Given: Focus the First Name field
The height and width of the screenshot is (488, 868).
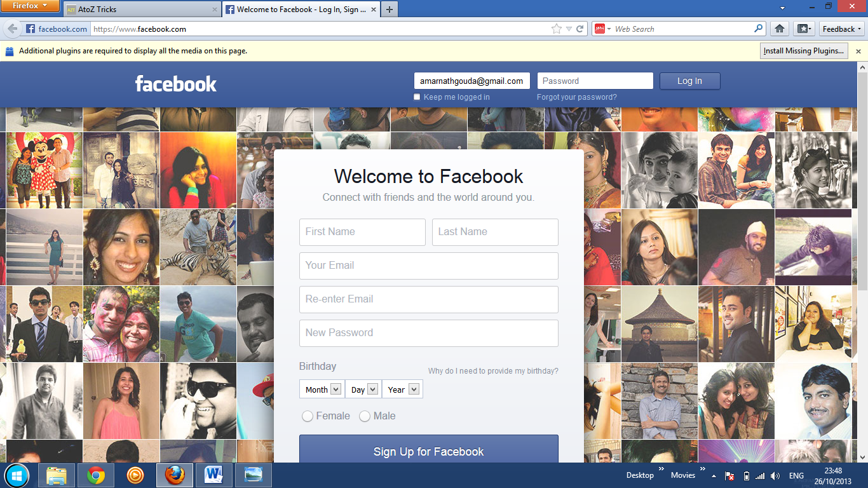Looking at the screenshot, I should (x=362, y=232).
